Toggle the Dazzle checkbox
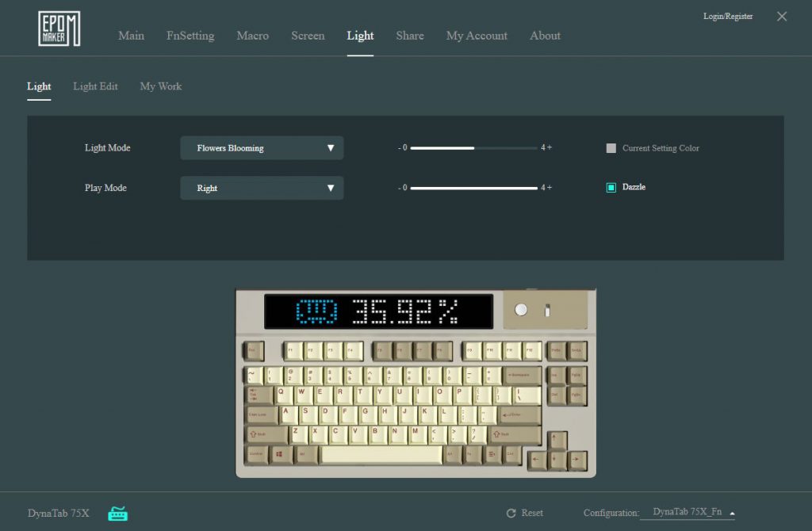The width and height of the screenshot is (812, 531). coord(611,187)
